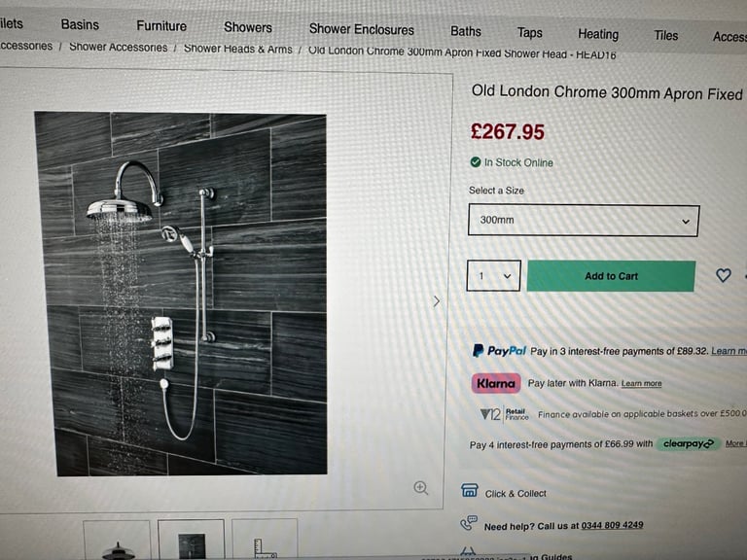This screenshot has height=560, width=747.
Task: Add item to wishlist with heart icon
Action: pos(724,275)
